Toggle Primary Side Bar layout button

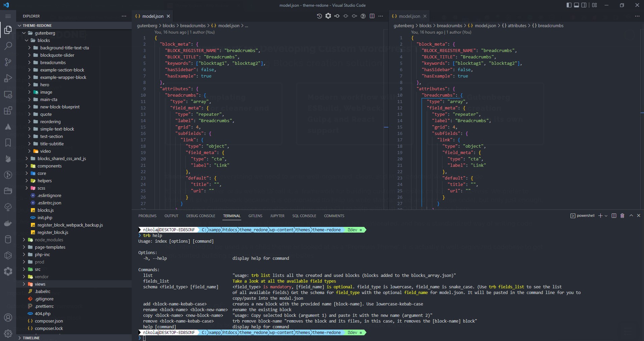click(569, 5)
